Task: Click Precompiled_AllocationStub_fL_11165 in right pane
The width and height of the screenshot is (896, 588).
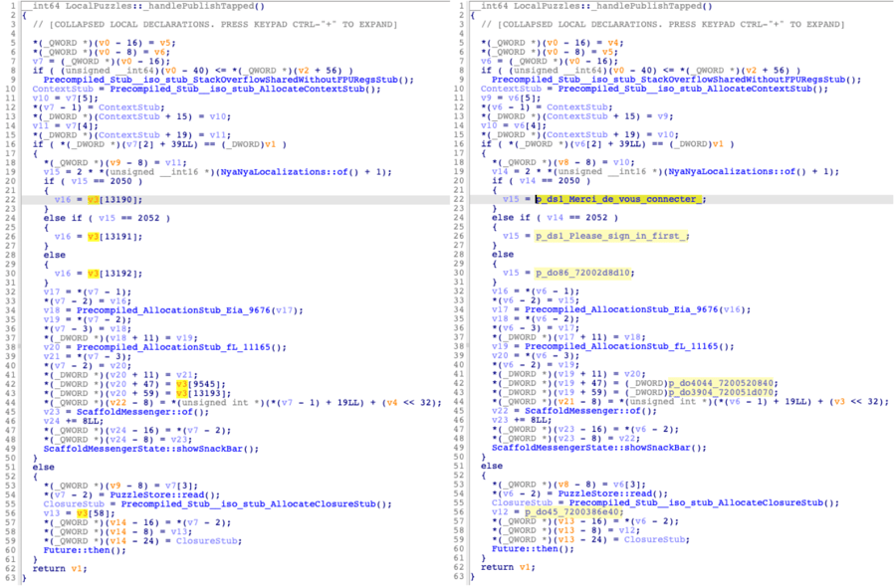Action: (621, 346)
